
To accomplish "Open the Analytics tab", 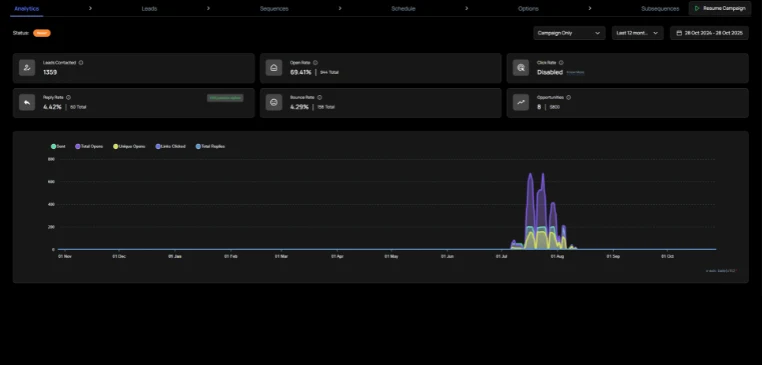I will point(27,9).
